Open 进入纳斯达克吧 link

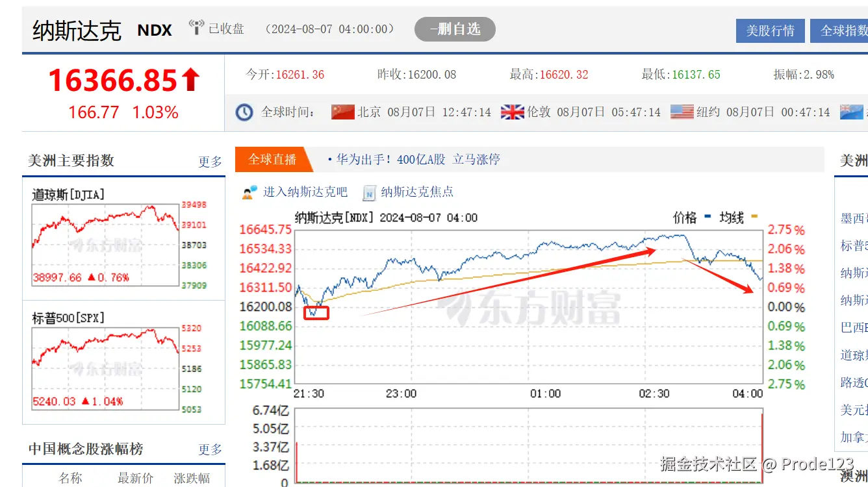coord(305,192)
